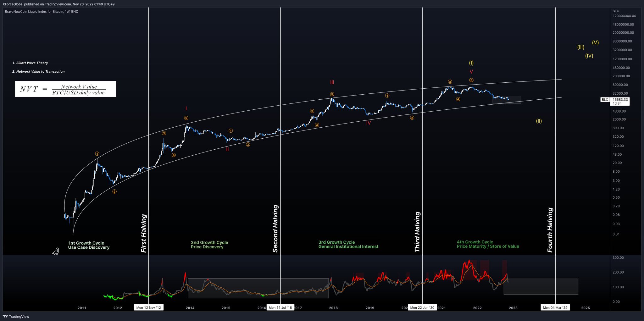The height and width of the screenshot is (321, 644).
Task: Select the current price tag showing 16683.33
Action: [620, 100]
